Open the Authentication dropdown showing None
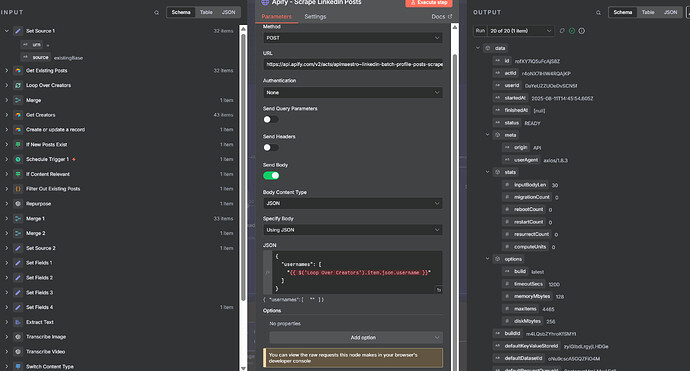The image size is (690, 371). coord(352,92)
